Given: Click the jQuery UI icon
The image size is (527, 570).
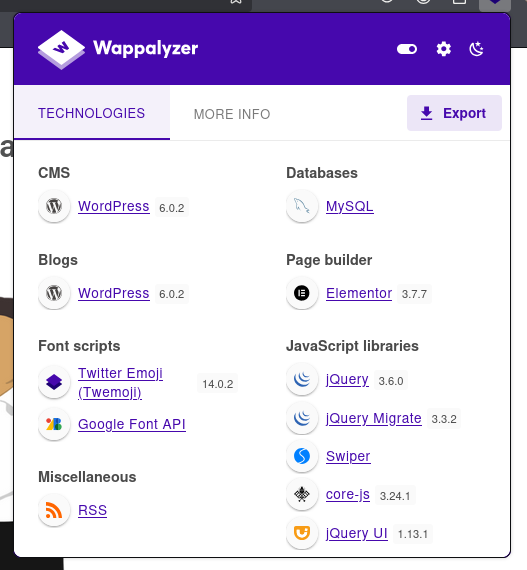Looking at the screenshot, I should tap(302, 533).
